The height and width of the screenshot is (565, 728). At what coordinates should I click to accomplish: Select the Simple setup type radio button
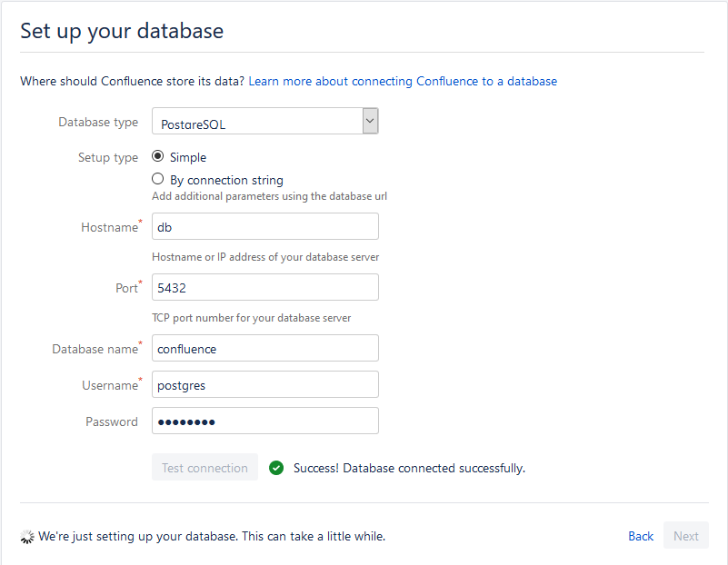(x=158, y=156)
